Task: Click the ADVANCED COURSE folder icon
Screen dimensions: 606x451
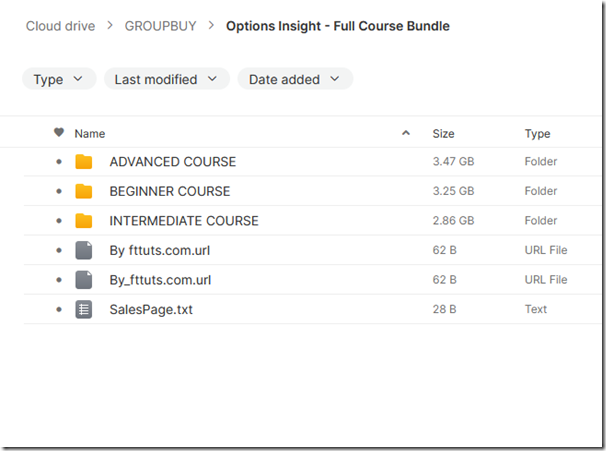Action: [x=83, y=162]
